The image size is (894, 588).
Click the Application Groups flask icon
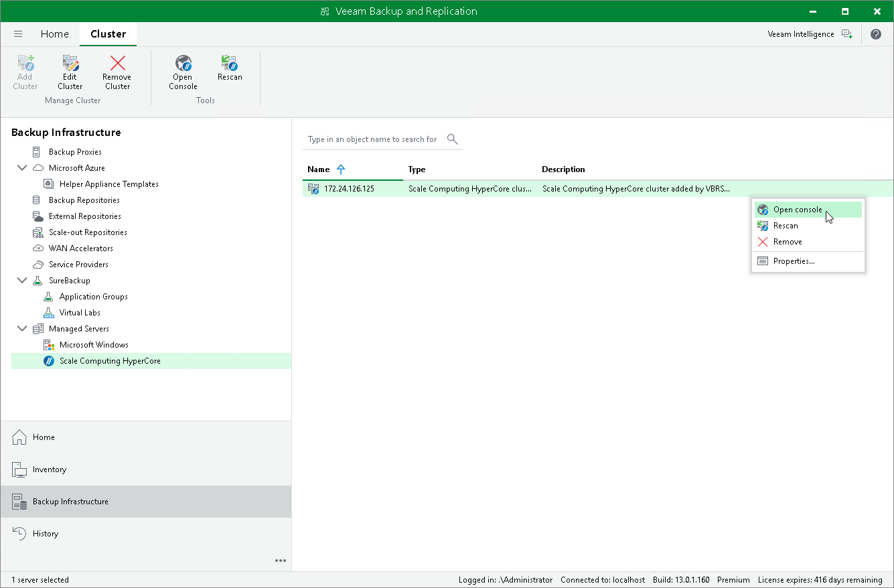tap(48, 297)
